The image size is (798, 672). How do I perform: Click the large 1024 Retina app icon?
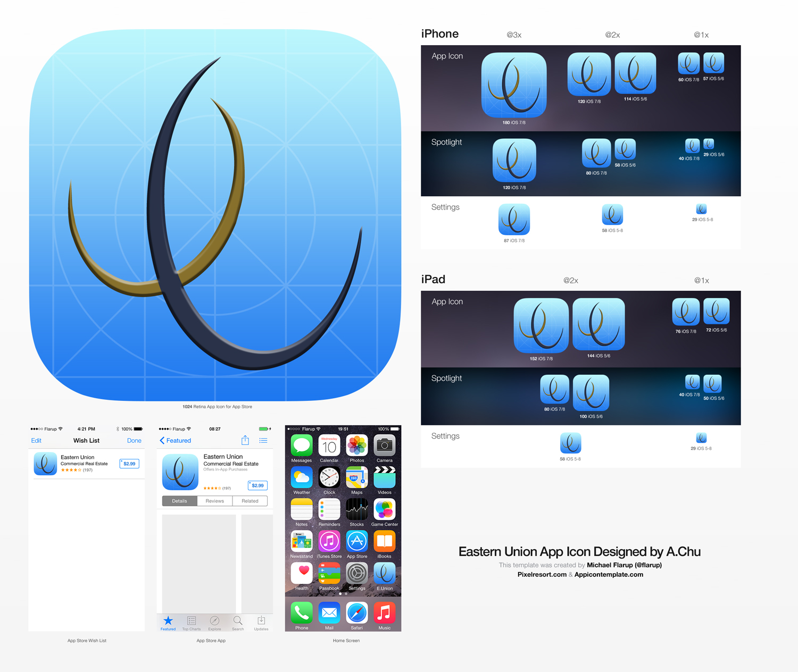point(215,215)
